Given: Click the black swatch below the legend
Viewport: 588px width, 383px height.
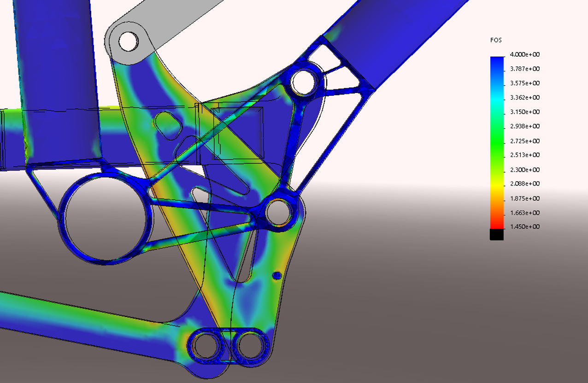Looking at the screenshot, I should tap(496, 235).
